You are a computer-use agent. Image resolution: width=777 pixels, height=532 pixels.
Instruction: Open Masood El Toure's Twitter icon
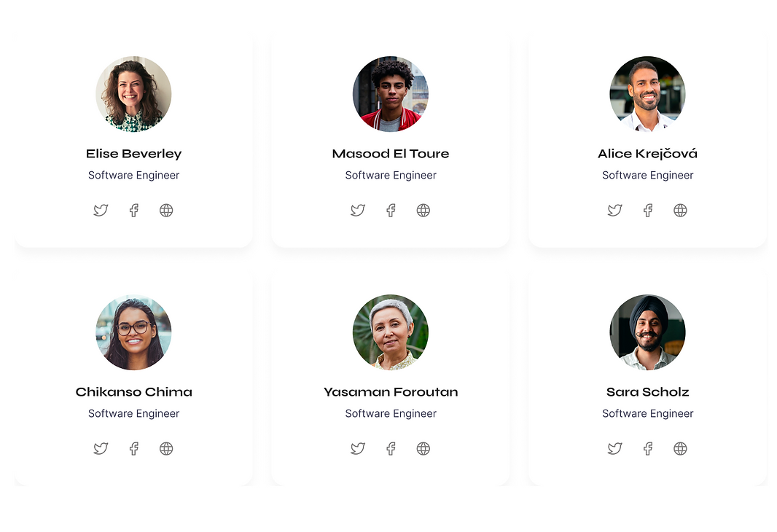358,211
